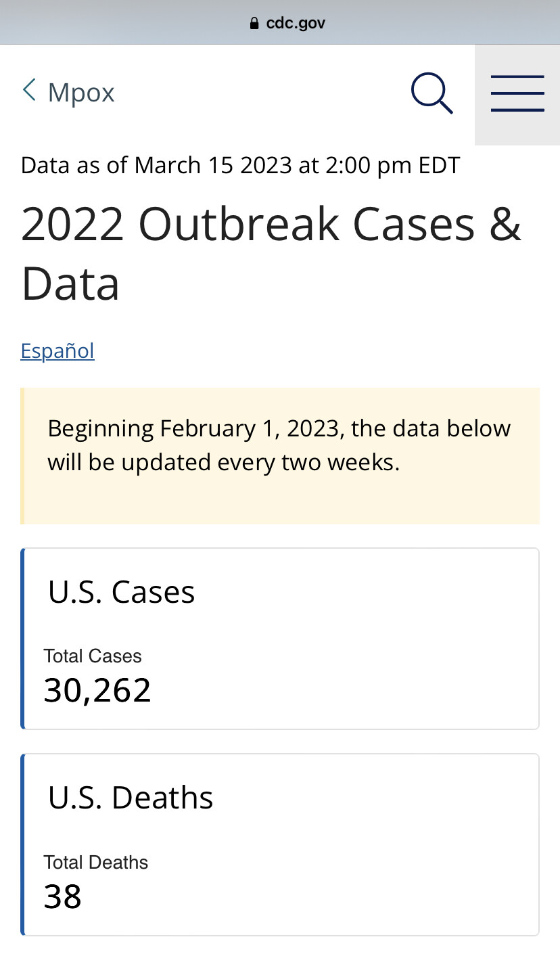The width and height of the screenshot is (560, 956).
Task: Select the U.S. Deaths card
Action: 280,845
